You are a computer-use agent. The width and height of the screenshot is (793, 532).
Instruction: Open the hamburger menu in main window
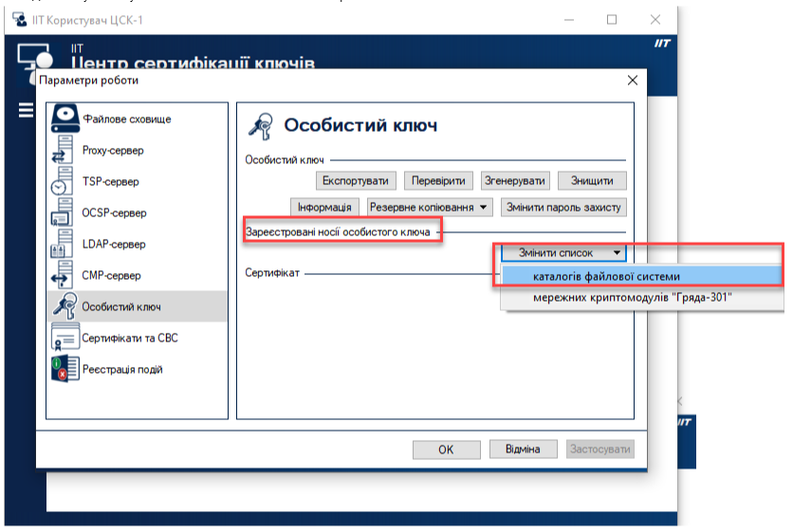pyautogui.click(x=26, y=110)
